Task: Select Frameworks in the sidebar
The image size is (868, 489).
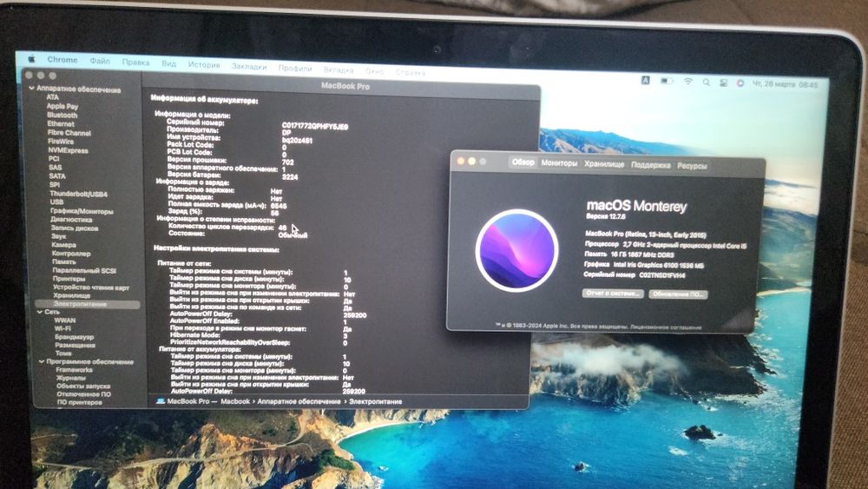Action: point(74,370)
